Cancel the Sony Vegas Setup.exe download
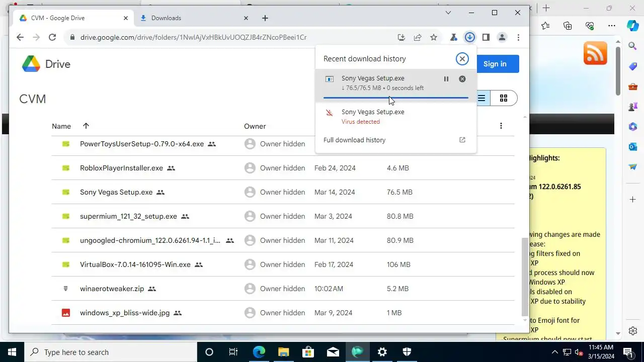 462,79
